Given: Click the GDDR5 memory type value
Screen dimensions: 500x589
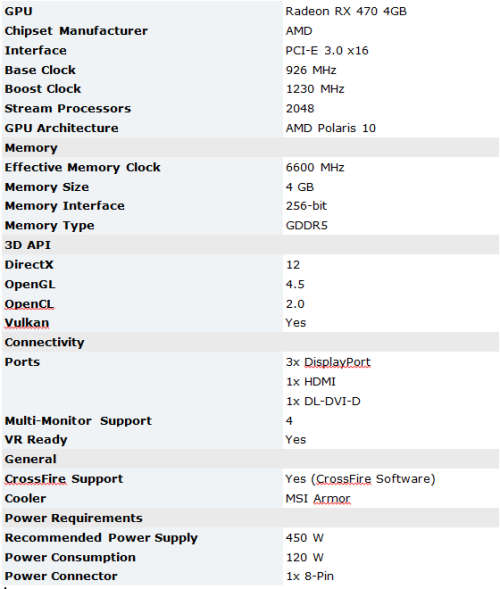Looking at the screenshot, I should click(x=307, y=225).
